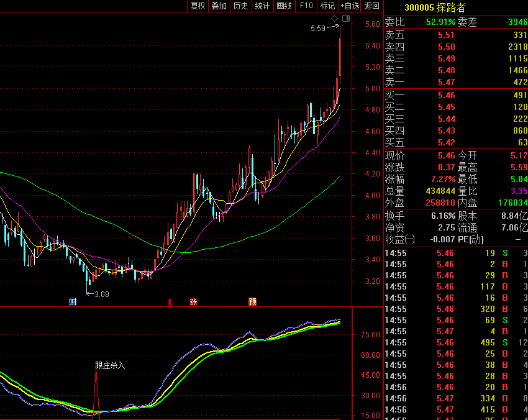This screenshot has height=420, width=528.
Task: Click the diamond icon above chart
Action: (334, 18)
